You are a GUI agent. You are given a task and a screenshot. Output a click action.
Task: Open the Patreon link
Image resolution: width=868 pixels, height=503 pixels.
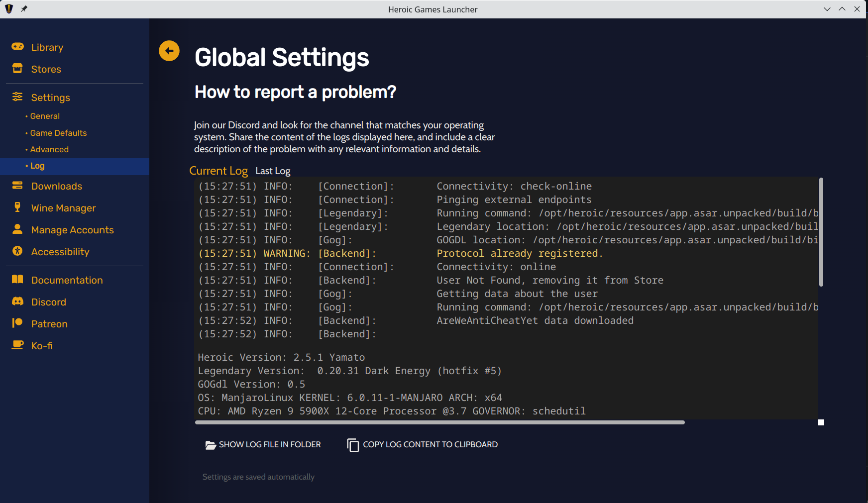coord(49,324)
